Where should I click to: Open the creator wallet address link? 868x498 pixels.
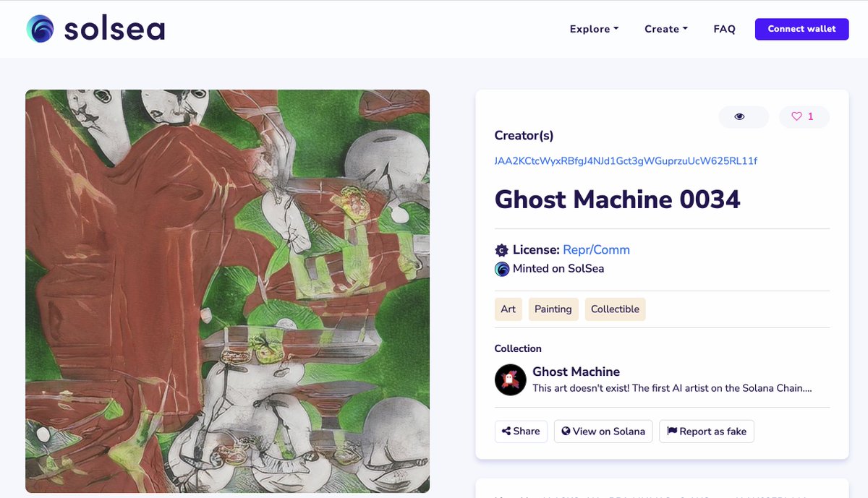(625, 160)
